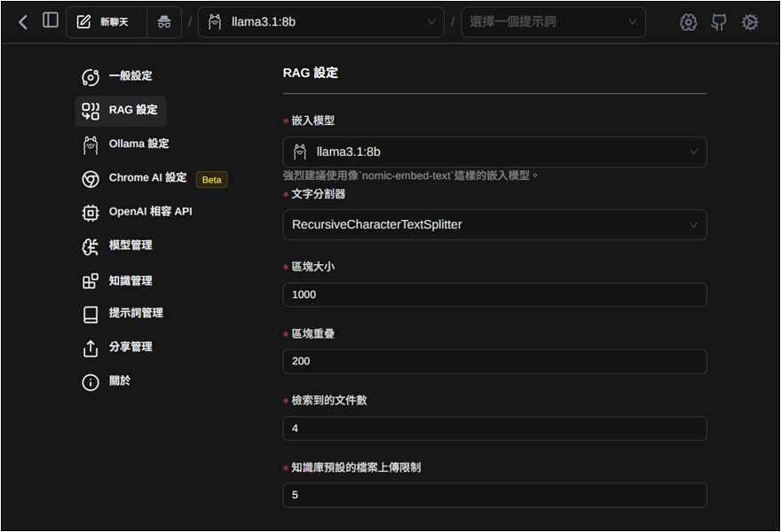The image size is (781, 532).
Task: Open the GitHub icon link
Action: tap(718, 22)
